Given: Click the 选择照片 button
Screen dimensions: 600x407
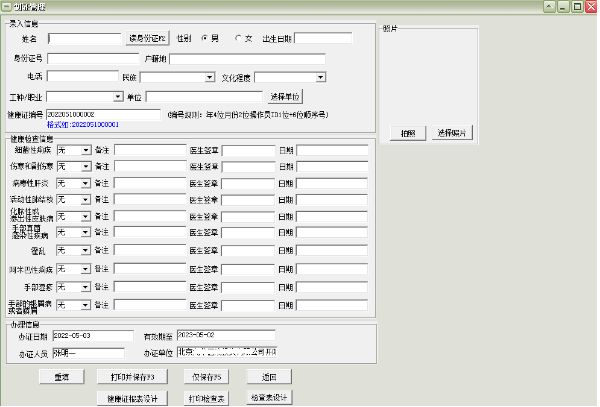Looking at the screenshot, I should pos(453,133).
